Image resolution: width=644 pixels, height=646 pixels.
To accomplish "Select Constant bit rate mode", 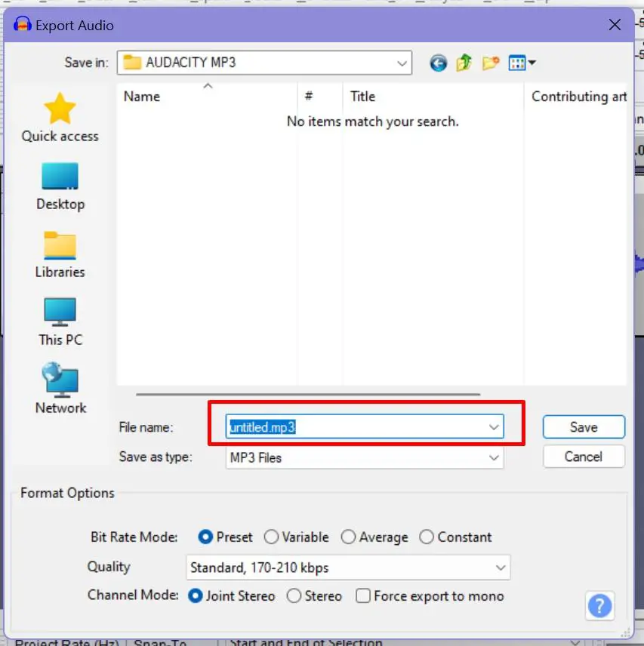I will pyautogui.click(x=456, y=537).
